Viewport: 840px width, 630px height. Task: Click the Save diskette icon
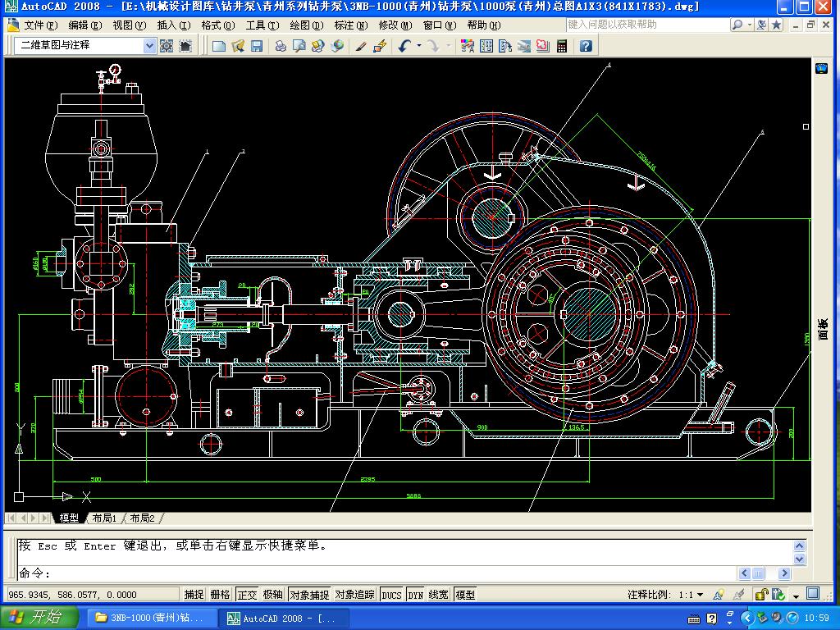click(x=257, y=46)
